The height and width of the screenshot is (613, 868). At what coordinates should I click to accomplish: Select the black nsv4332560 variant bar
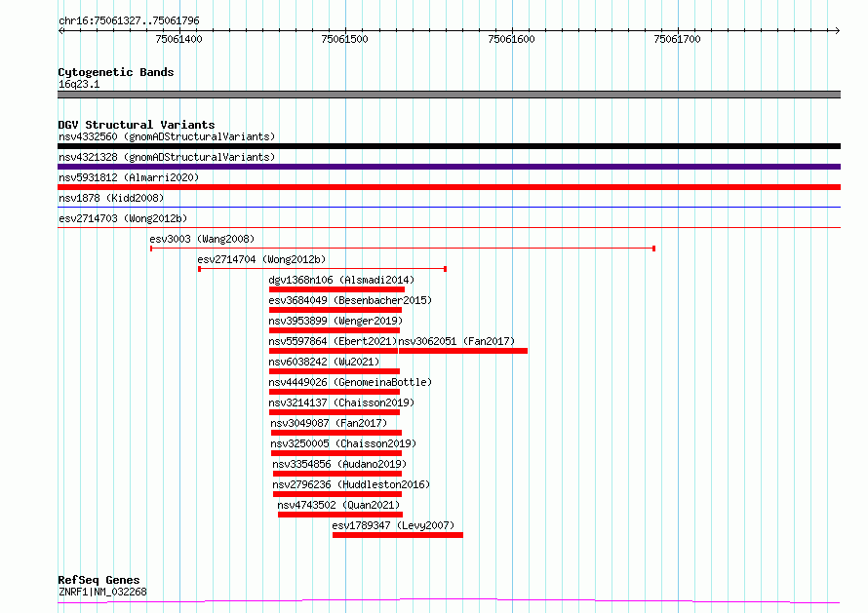(449, 146)
